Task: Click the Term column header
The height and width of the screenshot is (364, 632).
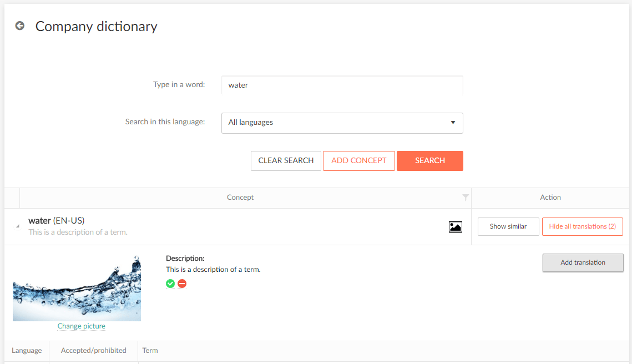Action: (150, 351)
